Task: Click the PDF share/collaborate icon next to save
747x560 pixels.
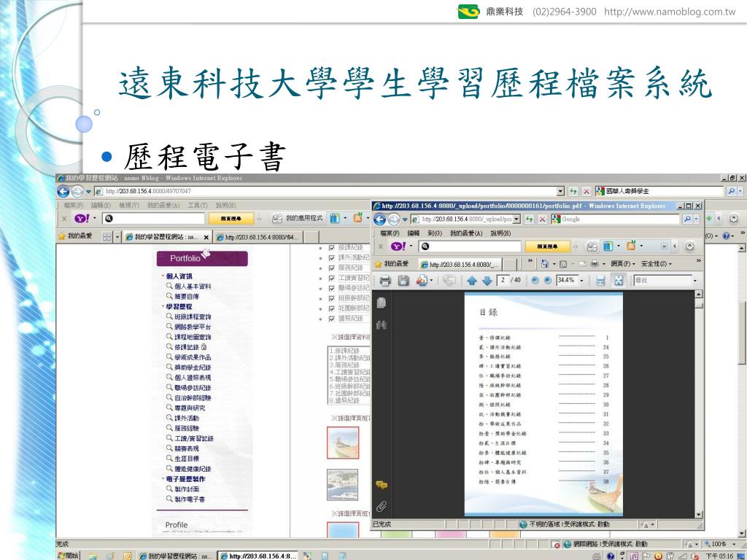Action: 422,281
